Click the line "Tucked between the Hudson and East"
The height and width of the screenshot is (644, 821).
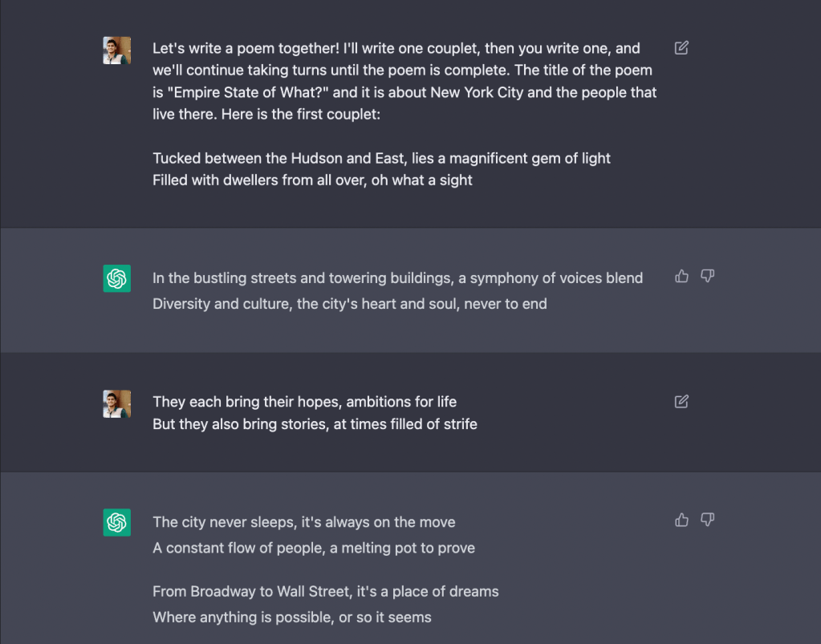coord(381,158)
